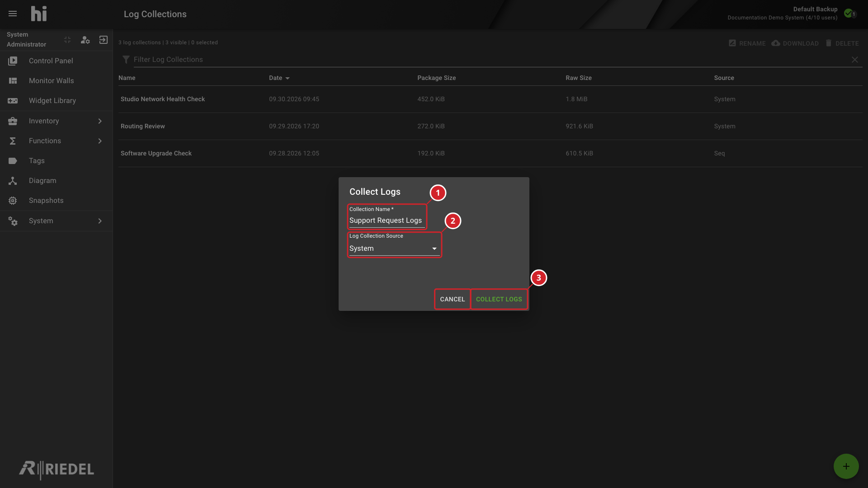Confirm with Collect Logs button
868x488 pixels.
pyautogui.click(x=499, y=300)
